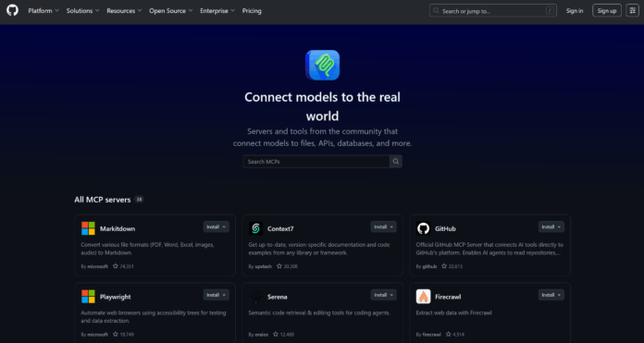Viewport: 644px width, 343px height.
Task: Click the Context7 logo icon
Action: click(x=255, y=228)
